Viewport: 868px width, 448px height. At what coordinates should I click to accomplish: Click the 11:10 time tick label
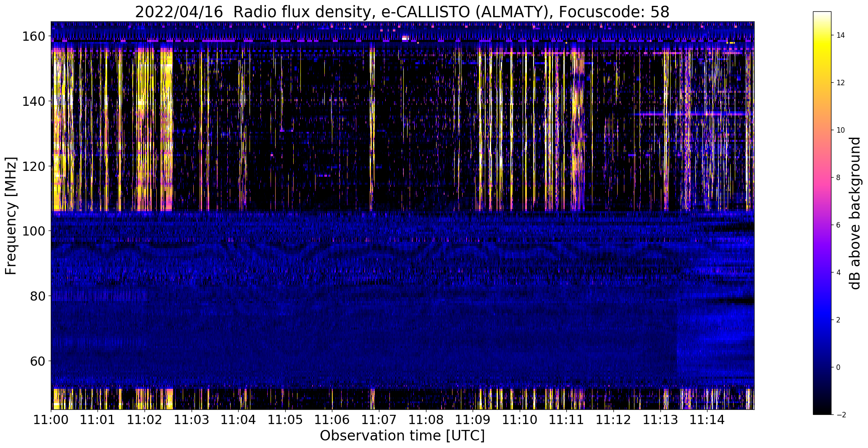click(x=520, y=419)
